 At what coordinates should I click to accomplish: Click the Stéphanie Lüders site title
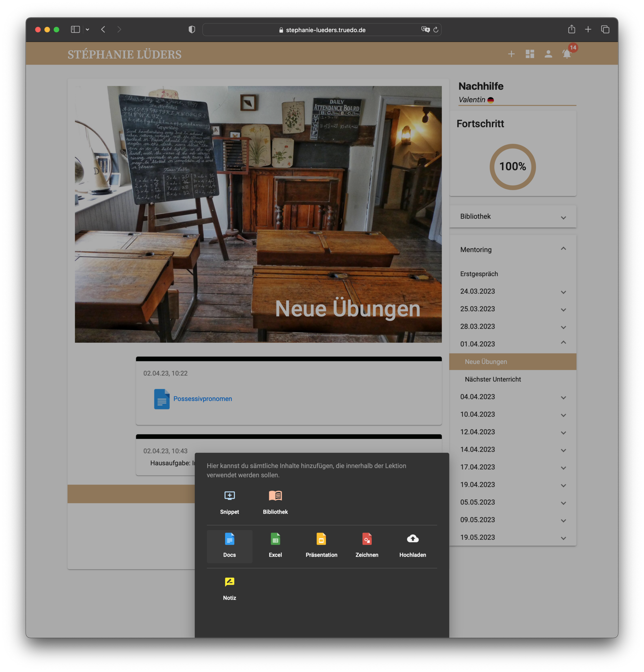(124, 54)
